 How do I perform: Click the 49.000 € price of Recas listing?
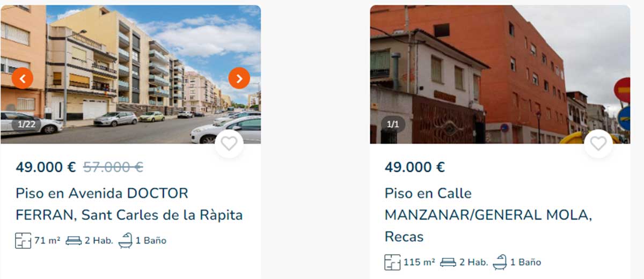click(x=415, y=167)
